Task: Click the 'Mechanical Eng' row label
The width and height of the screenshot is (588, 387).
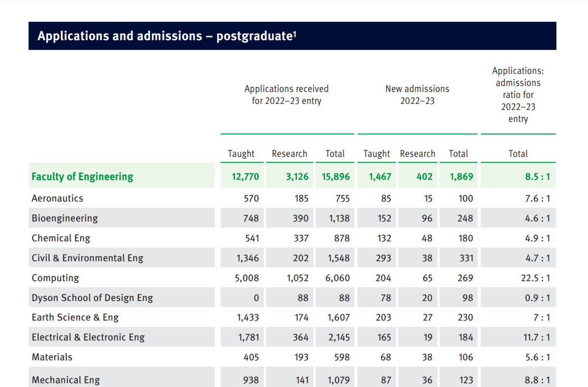Action: pyautogui.click(x=66, y=380)
